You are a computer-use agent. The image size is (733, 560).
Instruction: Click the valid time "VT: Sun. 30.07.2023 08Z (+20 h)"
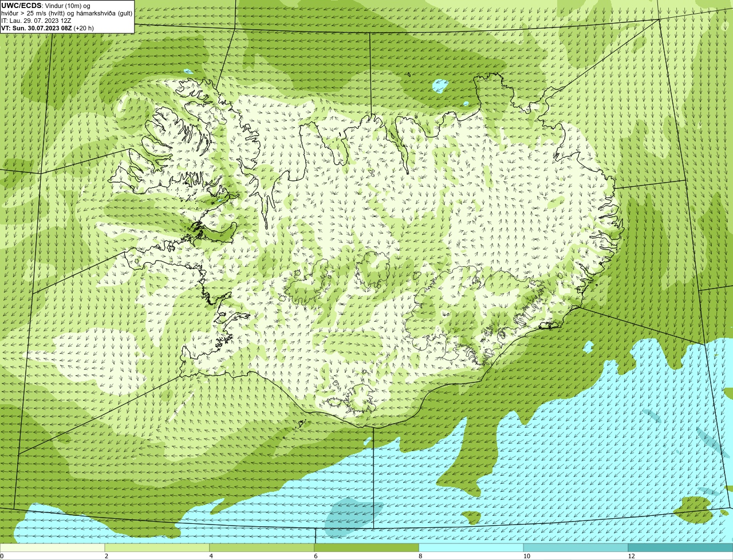pyautogui.click(x=48, y=28)
